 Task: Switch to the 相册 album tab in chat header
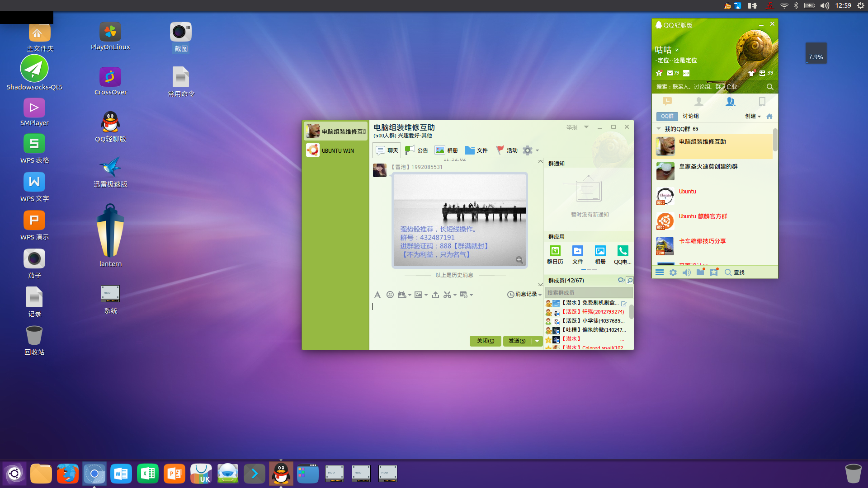pos(446,150)
